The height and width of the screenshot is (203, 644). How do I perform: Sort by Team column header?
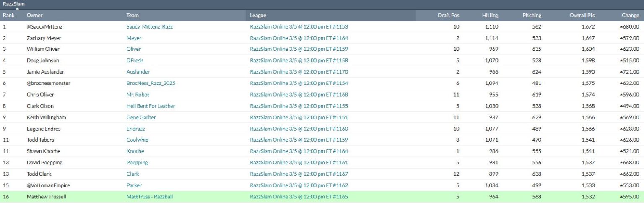coord(133,15)
